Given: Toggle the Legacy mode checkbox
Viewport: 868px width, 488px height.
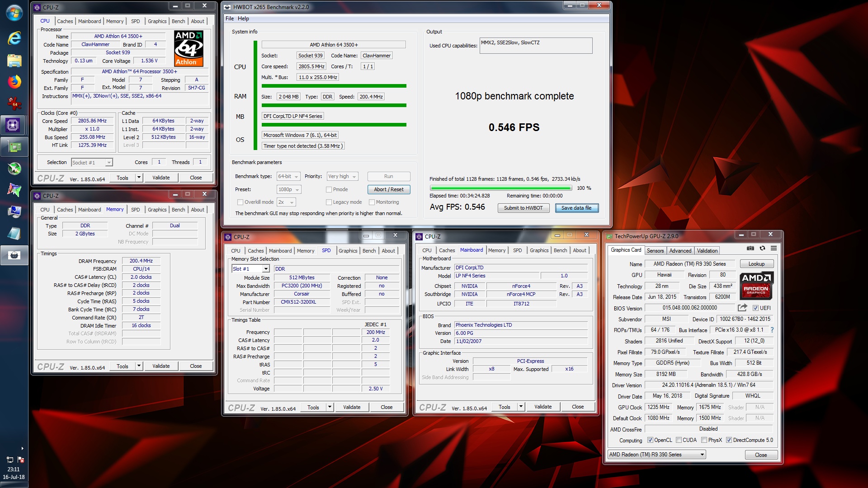Looking at the screenshot, I should [329, 202].
